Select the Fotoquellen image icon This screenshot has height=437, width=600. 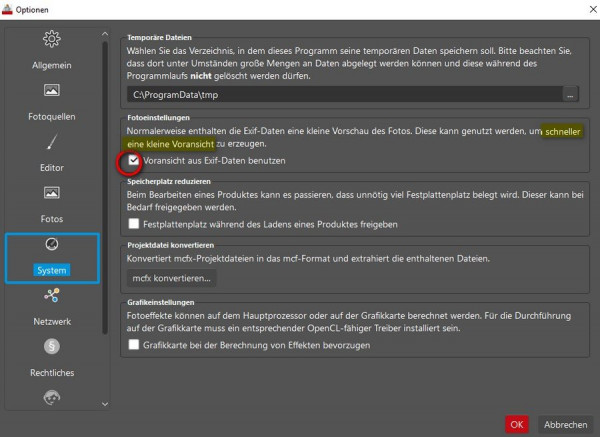click(x=52, y=91)
